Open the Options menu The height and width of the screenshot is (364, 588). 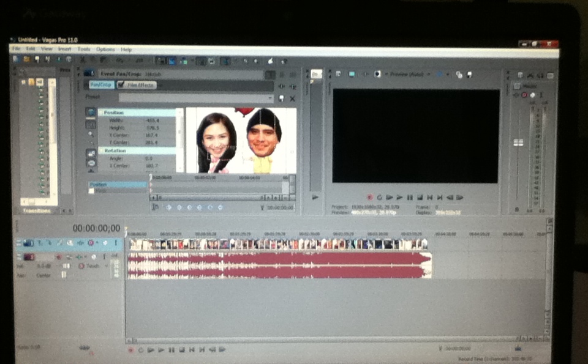coord(105,50)
